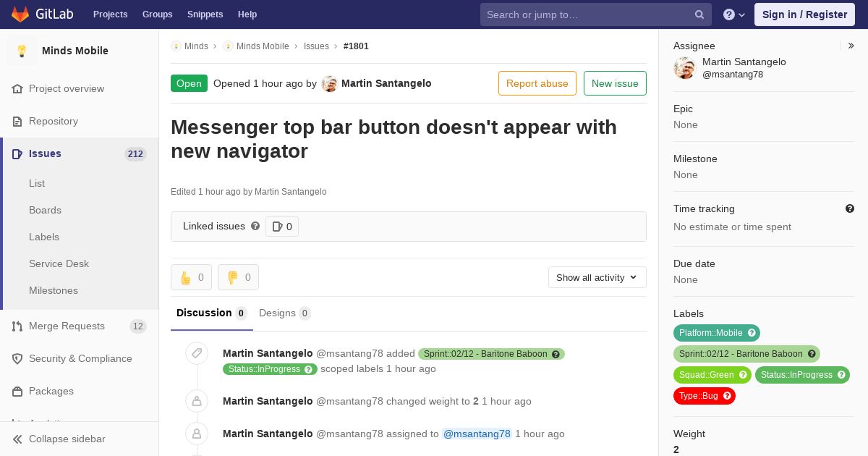The height and width of the screenshot is (456, 868).
Task: Collapse the right issue sidebar
Action: 851,46
